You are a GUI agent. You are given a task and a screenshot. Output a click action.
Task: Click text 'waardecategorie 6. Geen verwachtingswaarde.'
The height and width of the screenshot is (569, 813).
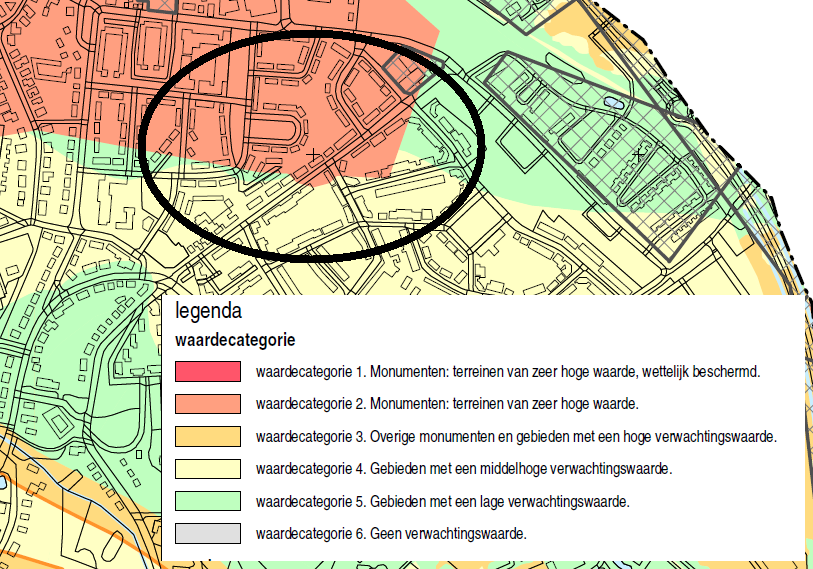pyautogui.click(x=391, y=534)
